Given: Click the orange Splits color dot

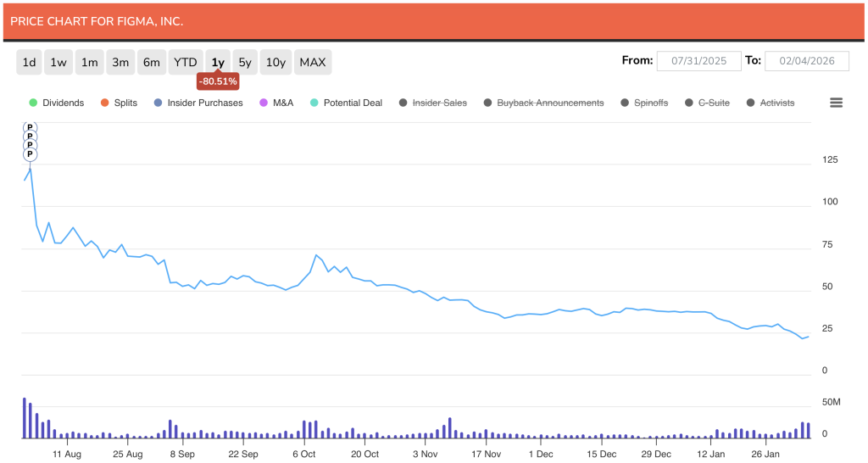Looking at the screenshot, I should pyautogui.click(x=104, y=103).
